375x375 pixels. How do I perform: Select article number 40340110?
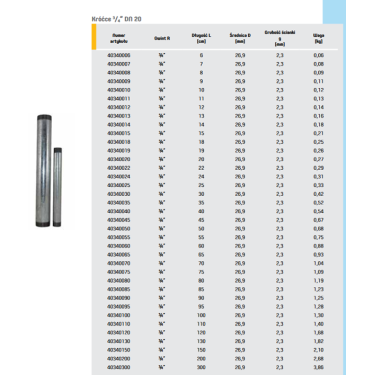[119, 324]
